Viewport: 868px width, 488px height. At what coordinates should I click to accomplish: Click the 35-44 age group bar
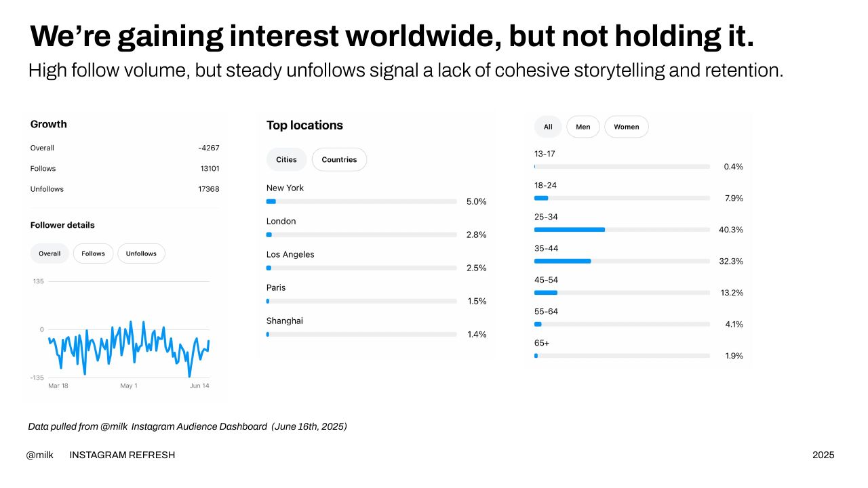(x=622, y=261)
